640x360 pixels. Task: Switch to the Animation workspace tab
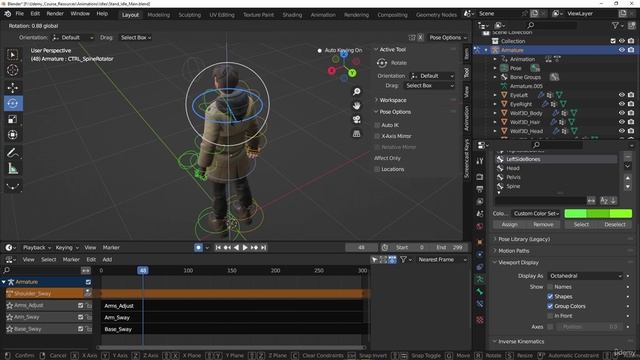[323, 15]
